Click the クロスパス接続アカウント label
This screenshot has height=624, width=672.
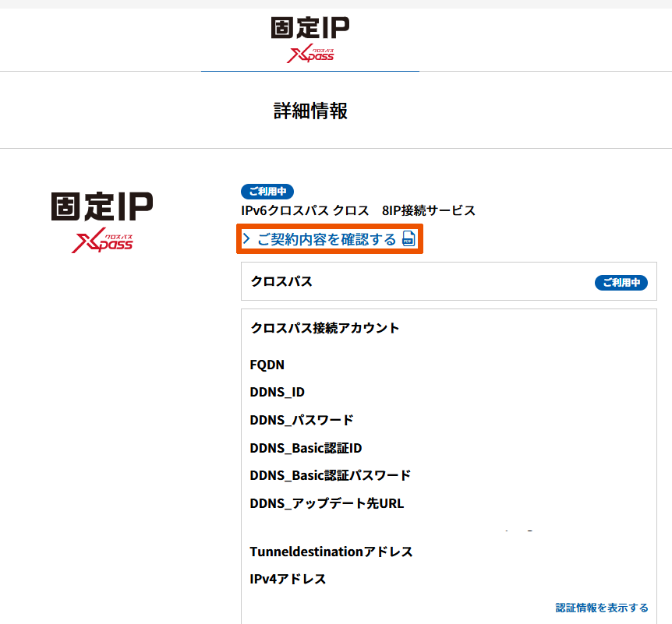pyautogui.click(x=324, y=328)
